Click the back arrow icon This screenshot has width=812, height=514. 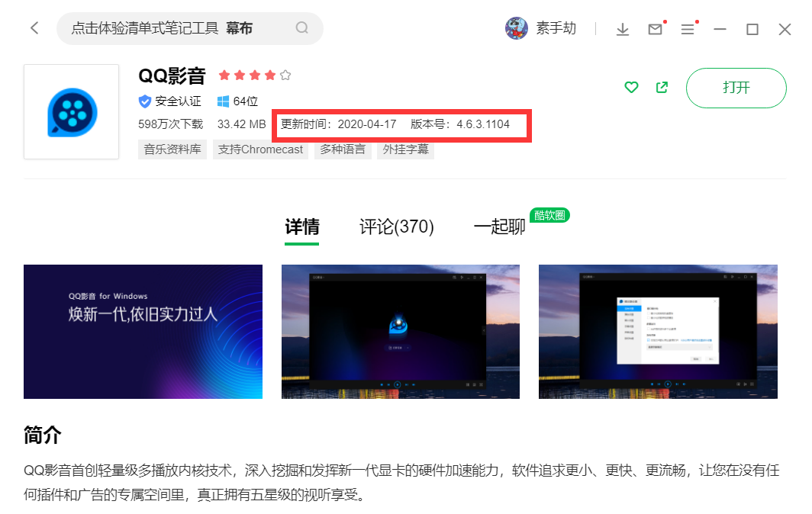[34, 28]
